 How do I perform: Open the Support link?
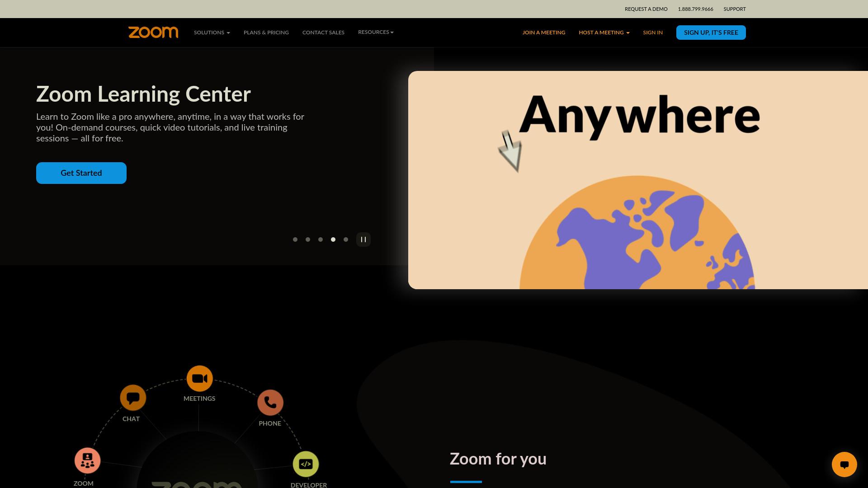point(735,9)
